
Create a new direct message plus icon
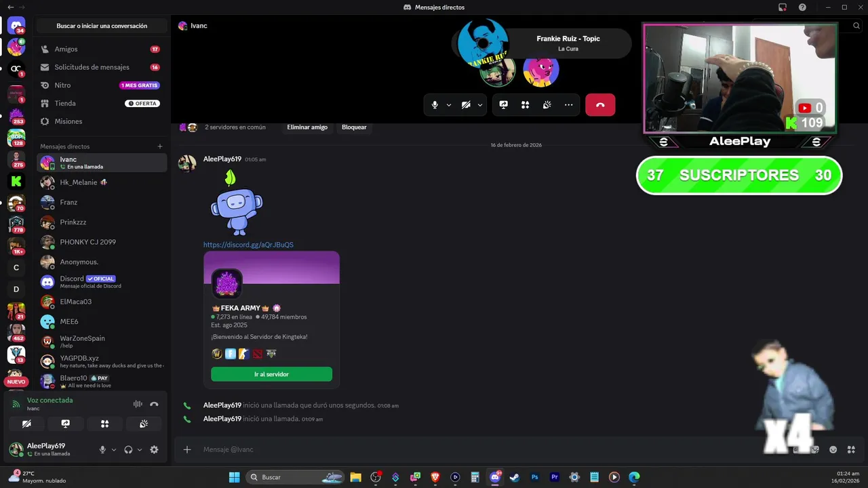[160, 146]
